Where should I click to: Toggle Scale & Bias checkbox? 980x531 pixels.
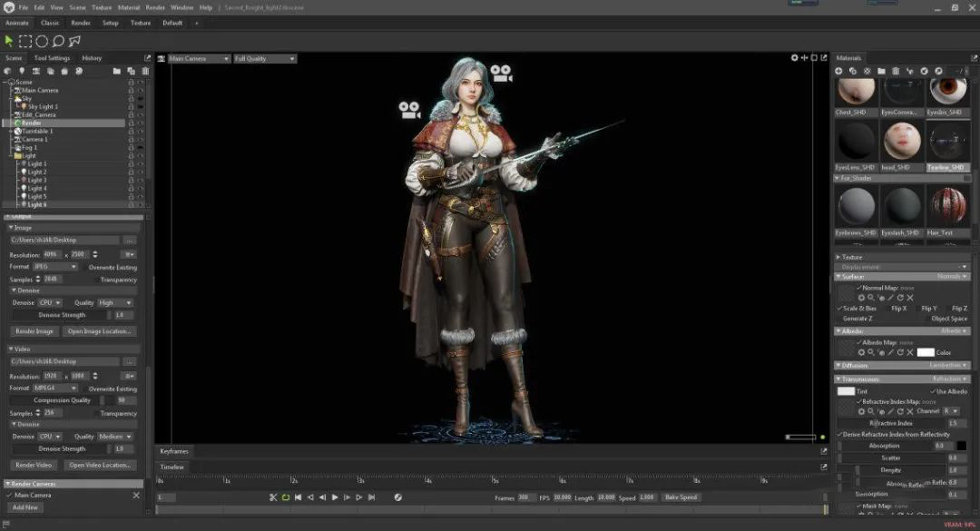(839, 309)
